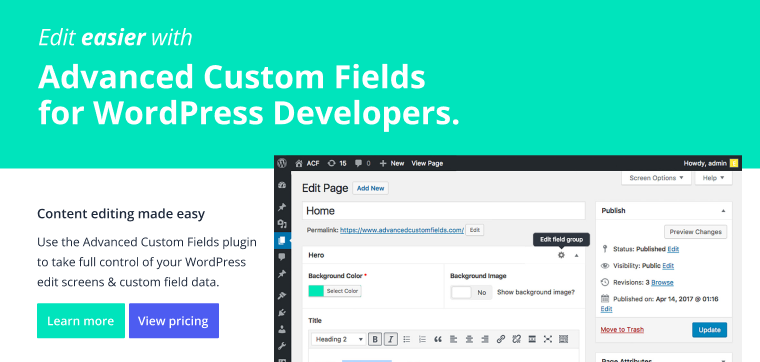Toggle bold in Title editor

coord(375,339)
